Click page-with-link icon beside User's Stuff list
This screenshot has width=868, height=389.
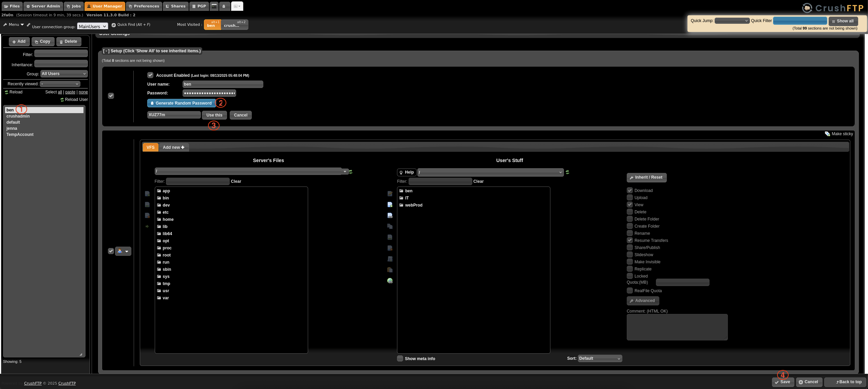tap(390, 215)
